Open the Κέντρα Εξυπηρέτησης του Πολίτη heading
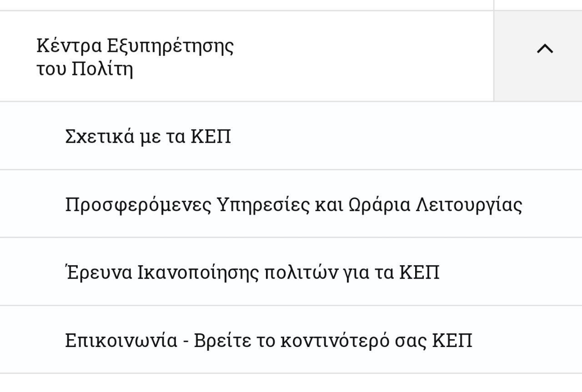The height and width of the screenshot is (392, 582). (x=135, y=57)
